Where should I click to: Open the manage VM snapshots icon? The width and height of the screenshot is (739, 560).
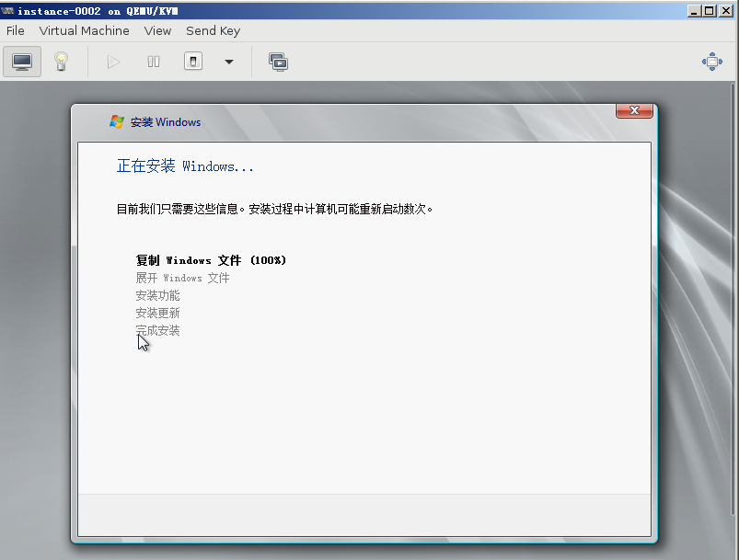279,62
